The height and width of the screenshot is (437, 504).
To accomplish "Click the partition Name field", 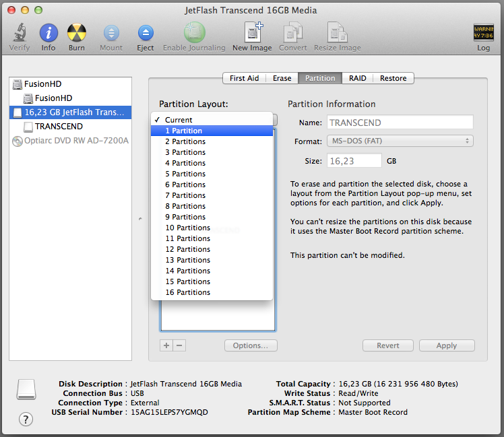I will click(x=400, y=123).
